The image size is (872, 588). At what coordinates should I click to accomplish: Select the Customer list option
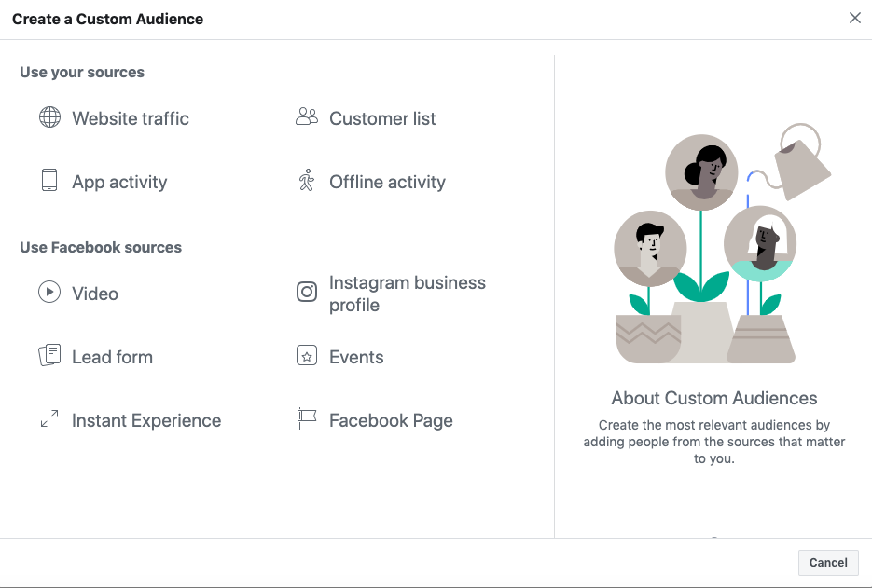click(382, 118)
